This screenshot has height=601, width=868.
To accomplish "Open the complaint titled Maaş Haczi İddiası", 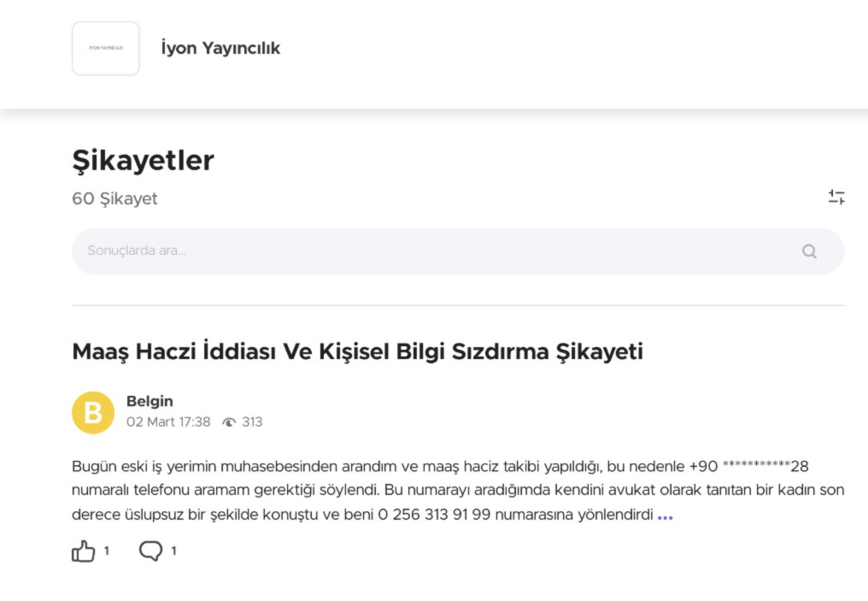I will (x=358, y=351).
